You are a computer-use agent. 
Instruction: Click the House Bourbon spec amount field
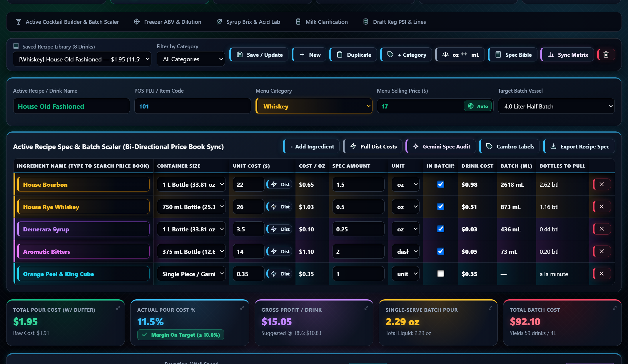[x=358, y=184]
